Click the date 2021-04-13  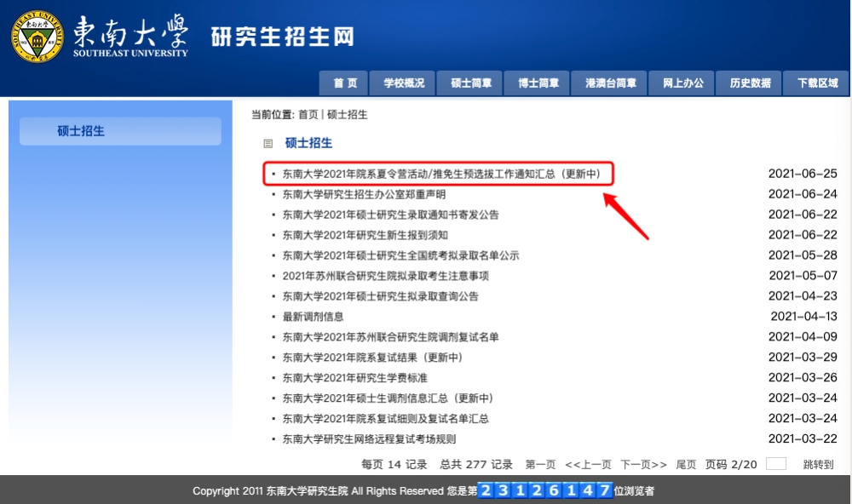[803, 316]
